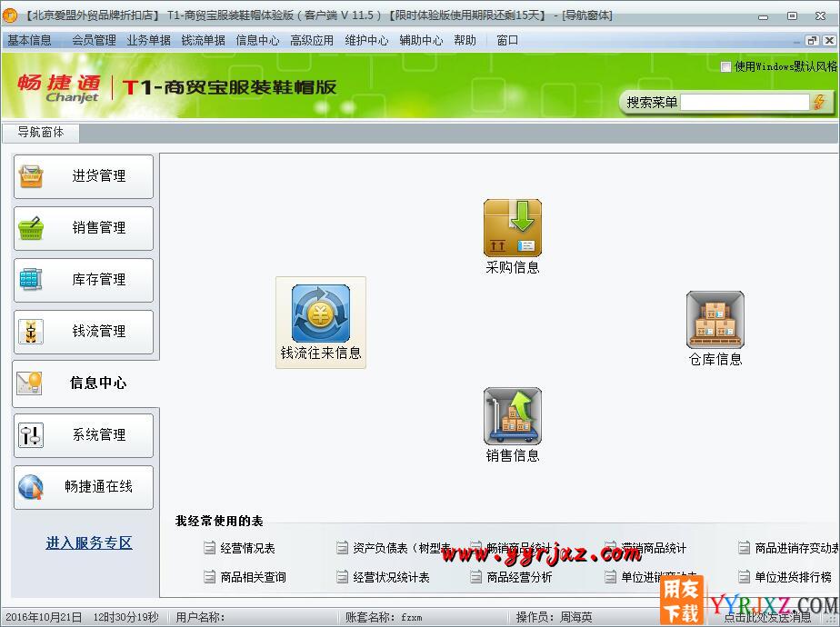Open the 仓库信息 warehouse info icon
The image size is (840, 627).
pyautogui.click(x=715, y=320)
